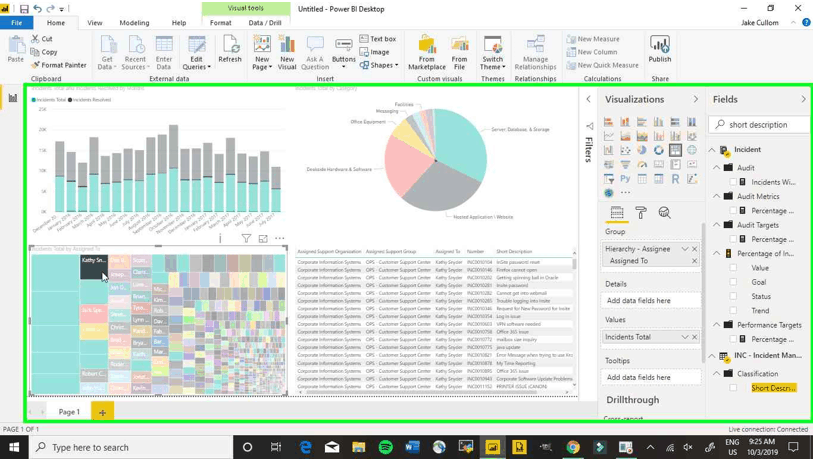Collapse the Performance Targets folder

(x=717, y=325)
